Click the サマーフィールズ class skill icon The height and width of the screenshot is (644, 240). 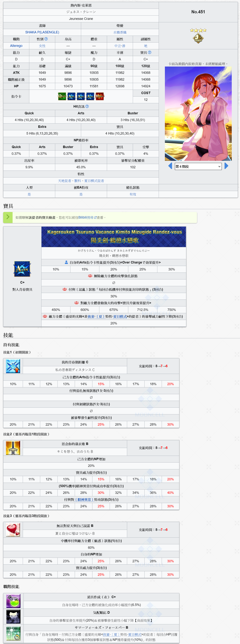(x=13, y=634)
